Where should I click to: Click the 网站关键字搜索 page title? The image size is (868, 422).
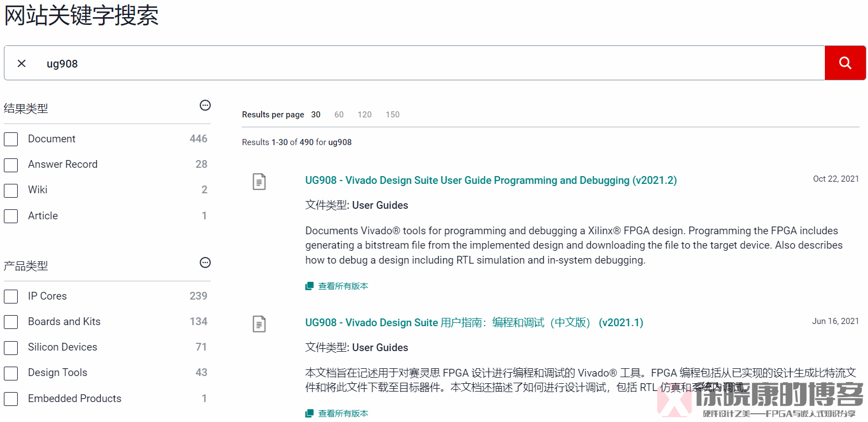click(81, 15)
